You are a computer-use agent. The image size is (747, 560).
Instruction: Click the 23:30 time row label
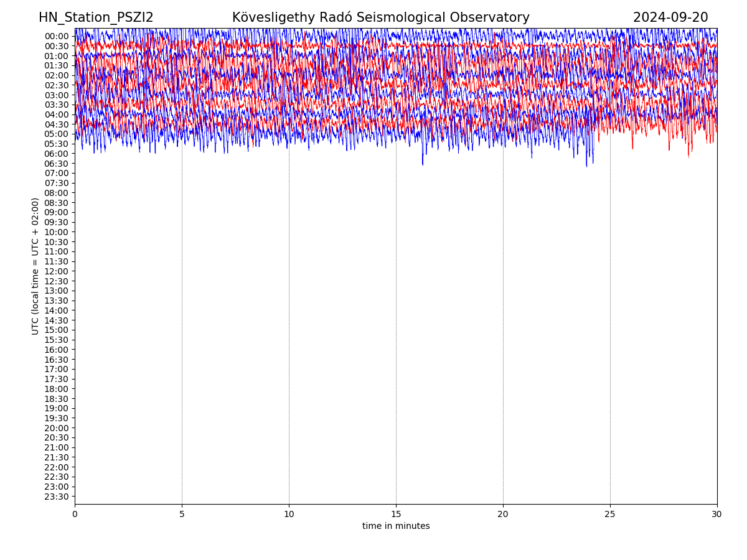pyautogui.click(x=56, y=497)
